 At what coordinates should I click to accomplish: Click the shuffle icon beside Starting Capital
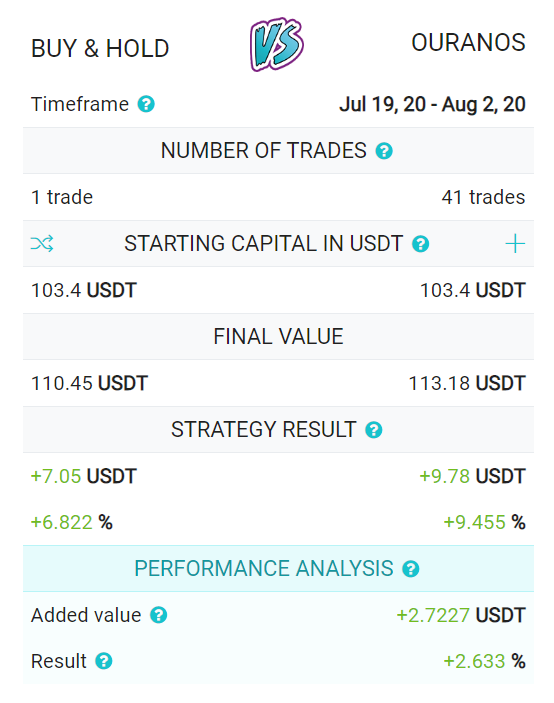coord(42,243)
